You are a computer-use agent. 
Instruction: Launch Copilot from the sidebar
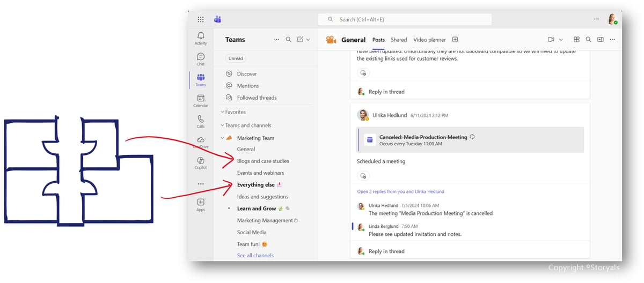coord(201,163)
